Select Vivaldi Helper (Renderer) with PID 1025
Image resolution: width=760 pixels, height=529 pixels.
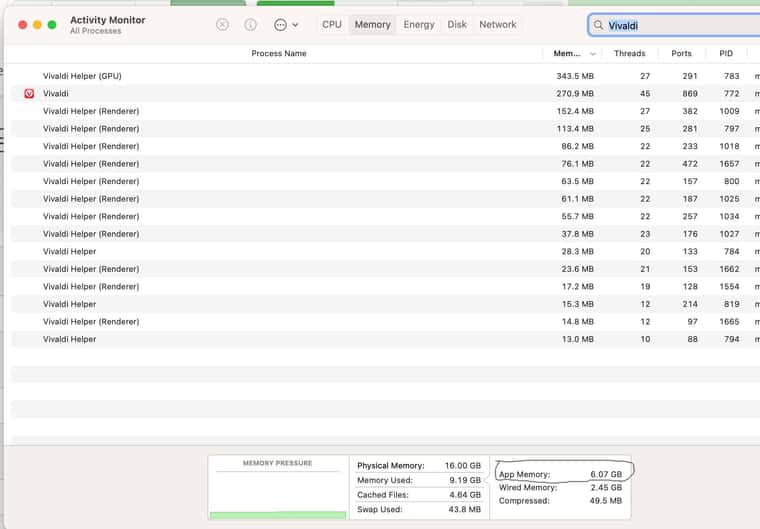pyautogui.click(x=385, y=199)
